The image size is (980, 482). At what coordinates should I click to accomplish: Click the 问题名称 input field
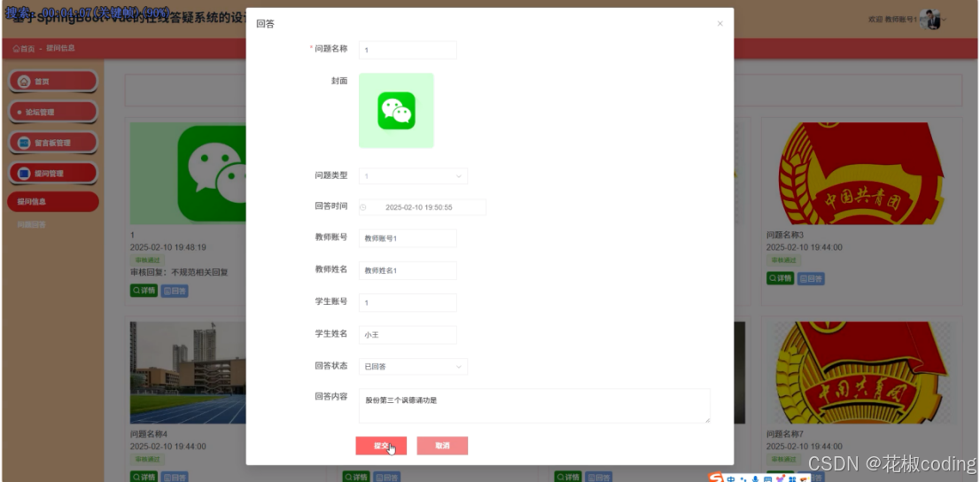(x=408, y=50)
